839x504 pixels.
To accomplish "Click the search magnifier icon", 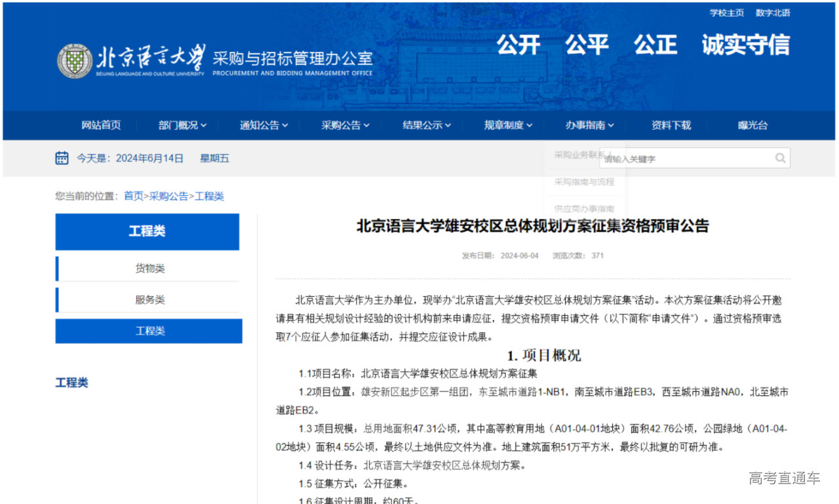I will point(780,158).
